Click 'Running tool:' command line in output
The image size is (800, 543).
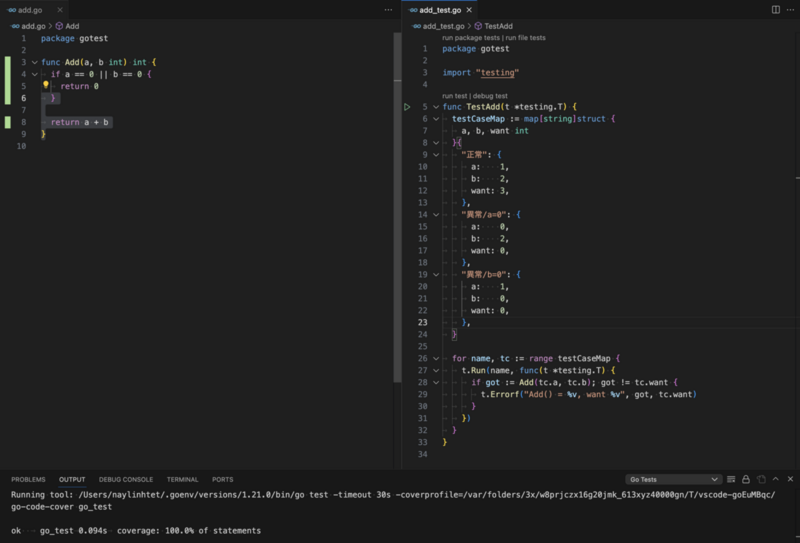click(x=393, y=501)
